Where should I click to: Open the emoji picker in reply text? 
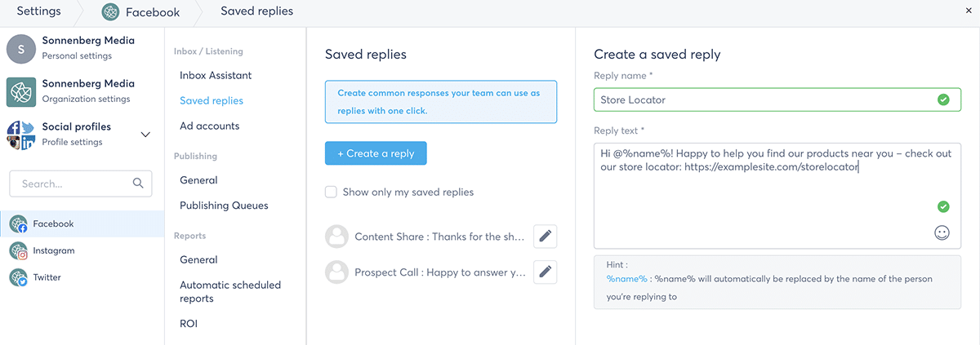click(x=942, y=233)
